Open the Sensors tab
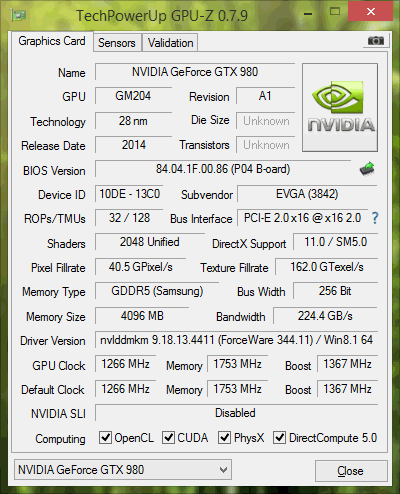400x494 pixels. click(117, 43)
